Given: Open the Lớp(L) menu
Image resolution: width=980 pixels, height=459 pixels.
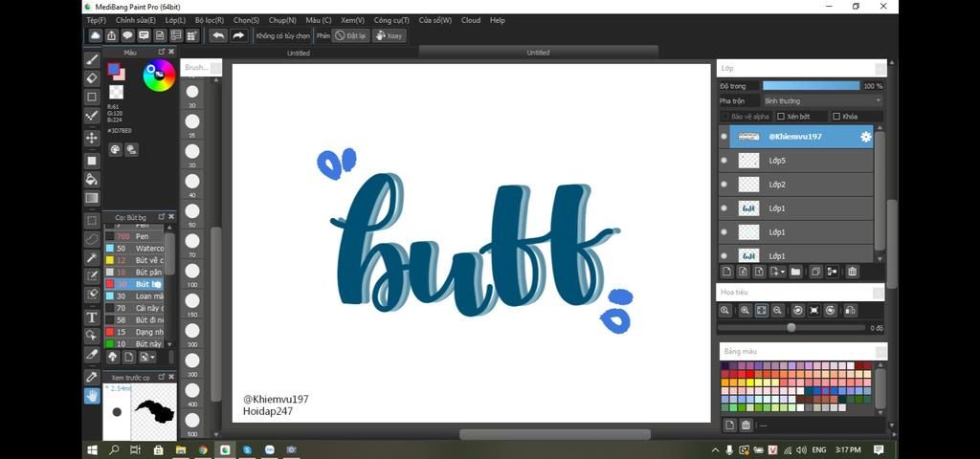Looking at the screenshot, I should [175, 20].
